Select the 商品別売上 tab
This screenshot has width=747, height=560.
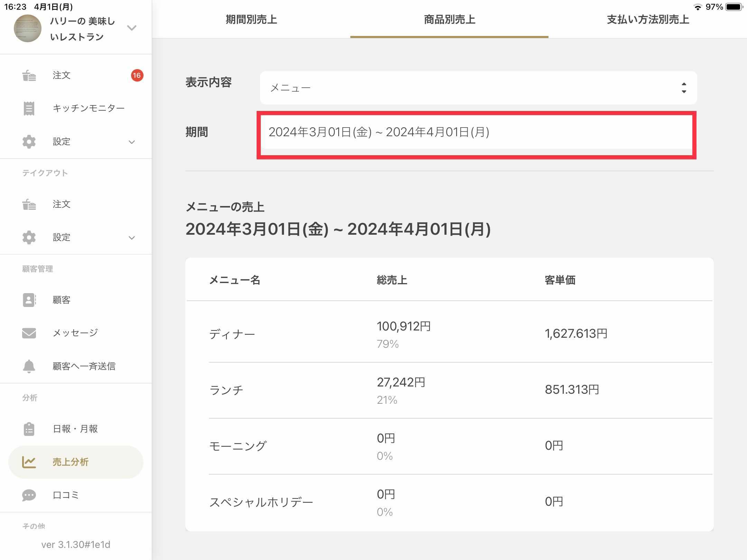click(x=449, y=20)
